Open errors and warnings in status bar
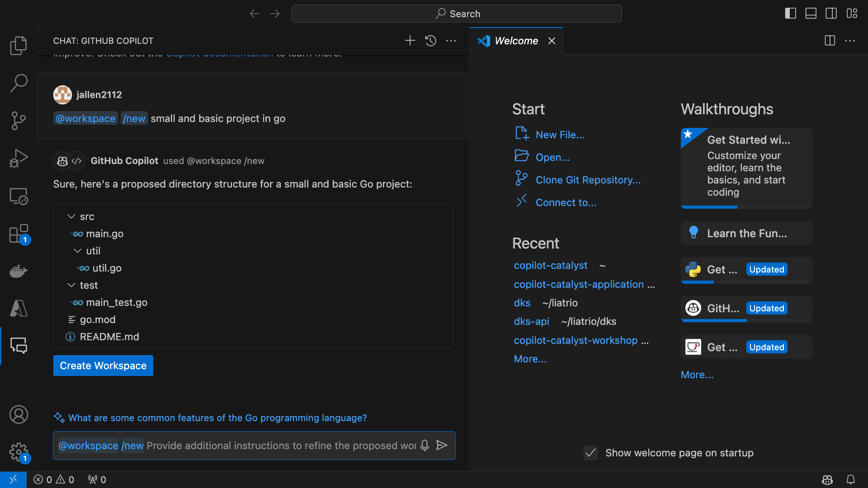The image size is (868, 488). tap(54, 479)
